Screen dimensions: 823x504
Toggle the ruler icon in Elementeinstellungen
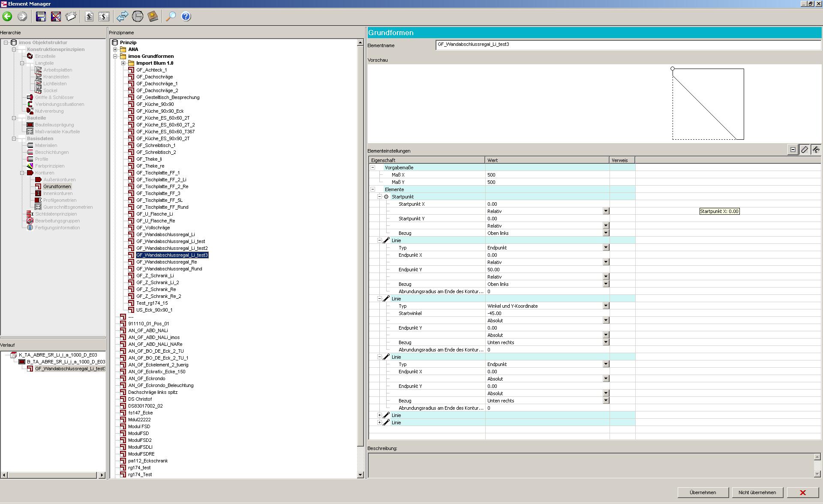805,150
